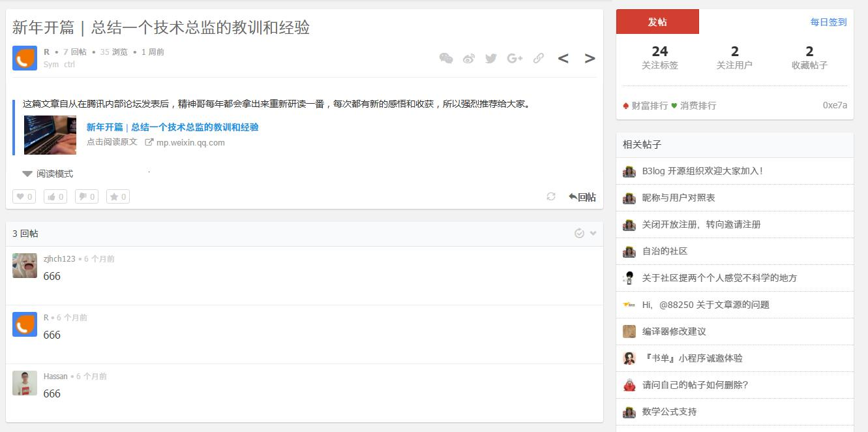The width and height of the screenshot is (868, 432).
Task: Share the post via Google+
Action: click(x=515, y=58)
